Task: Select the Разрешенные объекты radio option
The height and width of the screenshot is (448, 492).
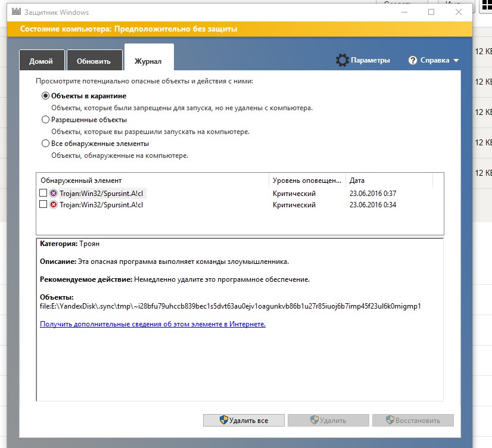Action: (x=45, y=120)
